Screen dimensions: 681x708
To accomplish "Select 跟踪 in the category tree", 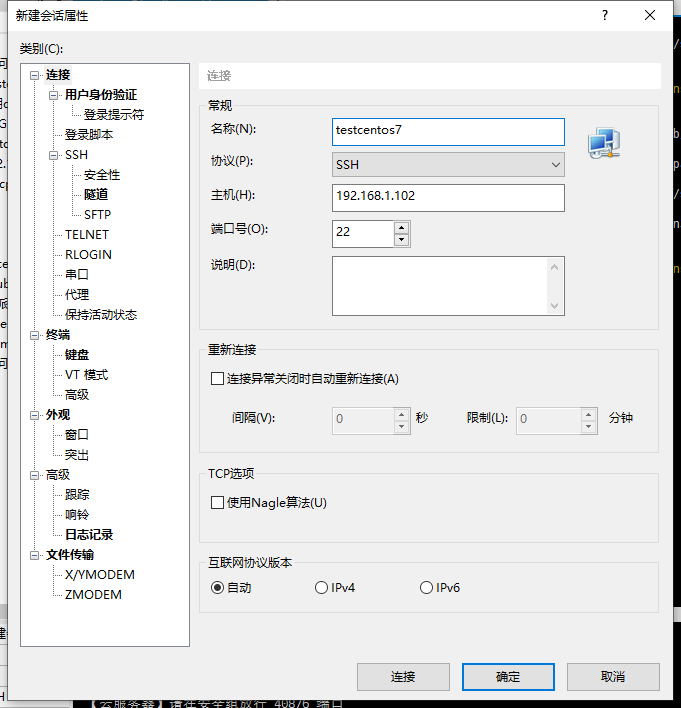I will click(x=77, y=494).
